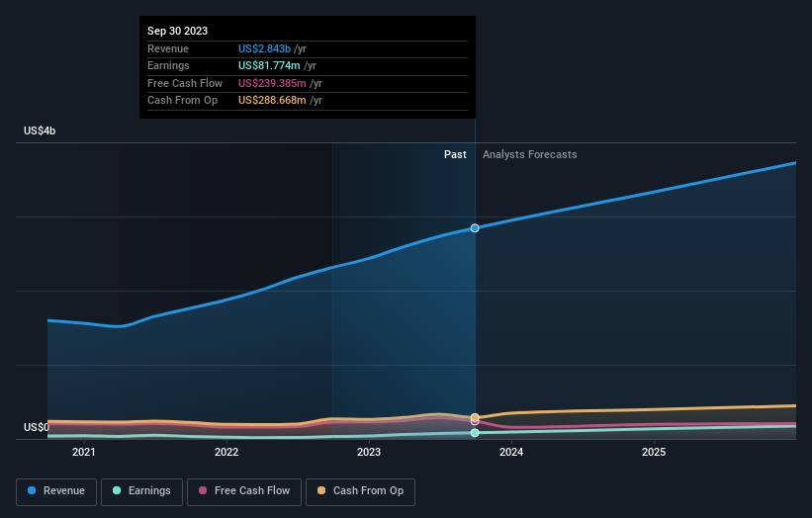
Task: Click the Free Cash Flow label in tooltip
Action: 185,83
